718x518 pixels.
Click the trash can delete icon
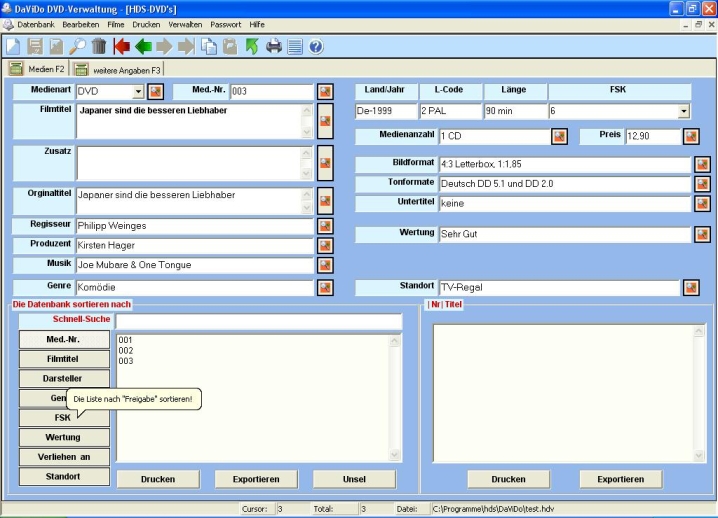tap(99, 46)
